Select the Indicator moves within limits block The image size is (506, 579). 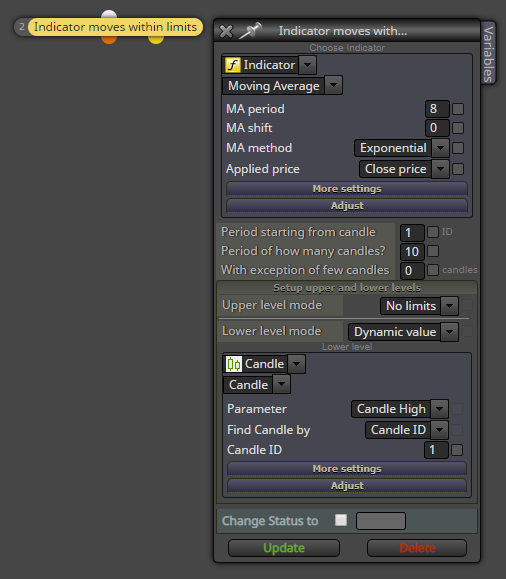tap(115, 27)
